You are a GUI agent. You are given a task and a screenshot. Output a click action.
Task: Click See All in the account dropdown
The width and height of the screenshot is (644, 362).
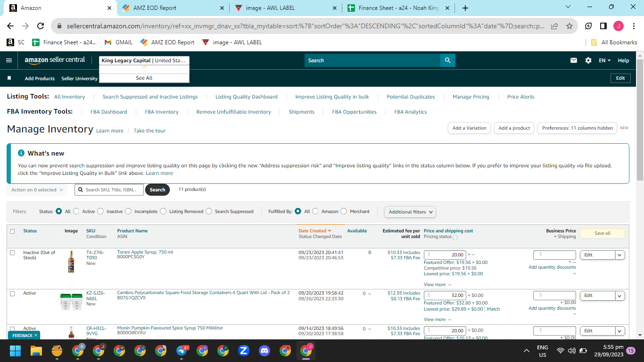tap(144, 78)
